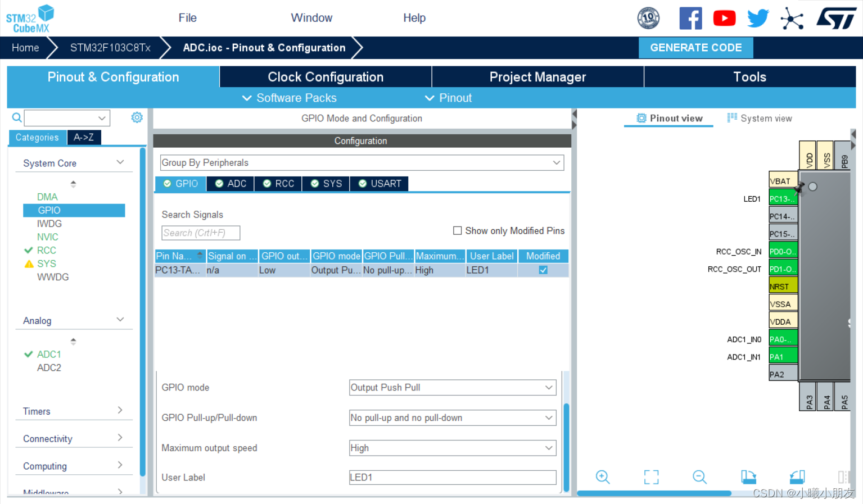This screenshot has width=863, height=504.
Task: Rotate the chip view clockwise icon
Action: coord(748,477)
